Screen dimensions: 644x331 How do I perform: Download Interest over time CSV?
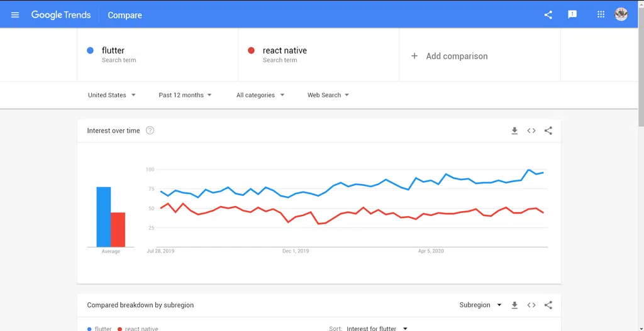tap(514, 131)
